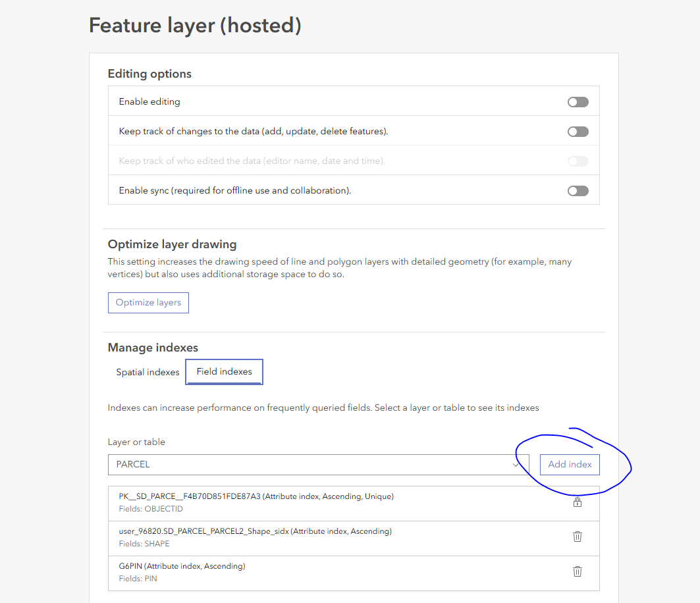This screenshot has width=700, height=603.
Task: Select the SD_PARCEL_PARCEL2_Shape_sidx index row
Action: click(x=296, y=536)
